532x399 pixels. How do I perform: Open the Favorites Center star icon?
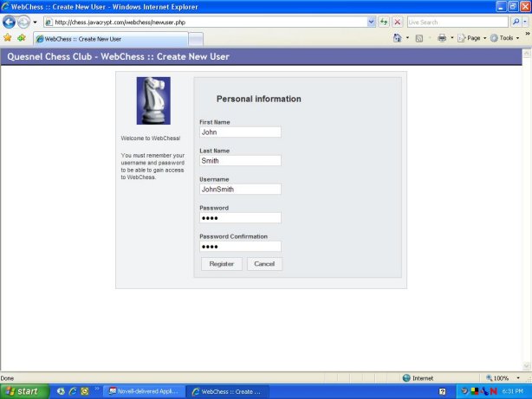8,37
